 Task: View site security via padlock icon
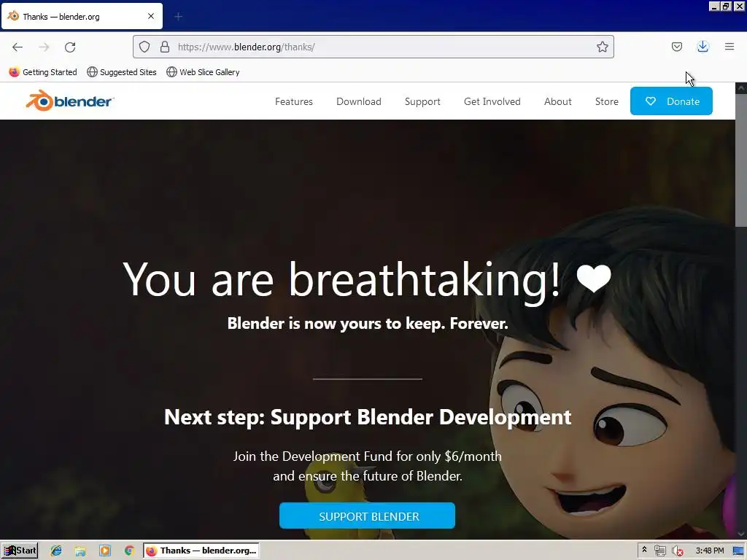[165, 47]
